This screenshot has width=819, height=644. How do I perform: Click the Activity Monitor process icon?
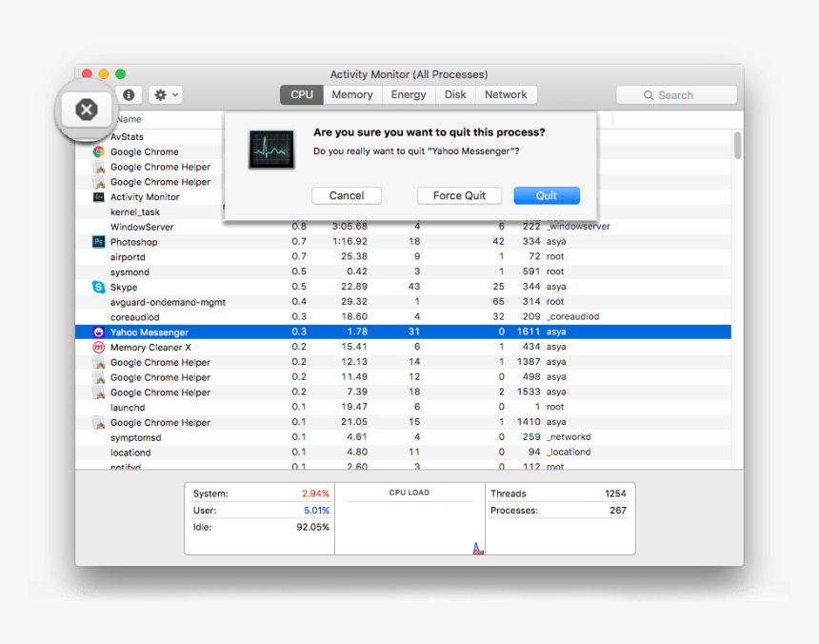pyautogui.click(x=98, y=197)
